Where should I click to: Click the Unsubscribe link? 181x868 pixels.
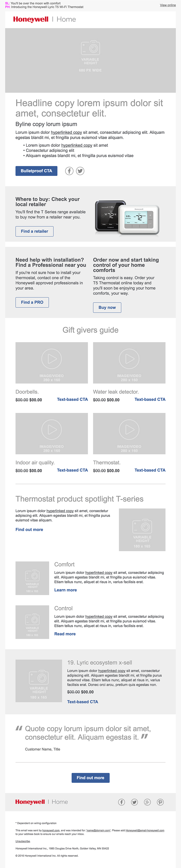click(23, 841)
